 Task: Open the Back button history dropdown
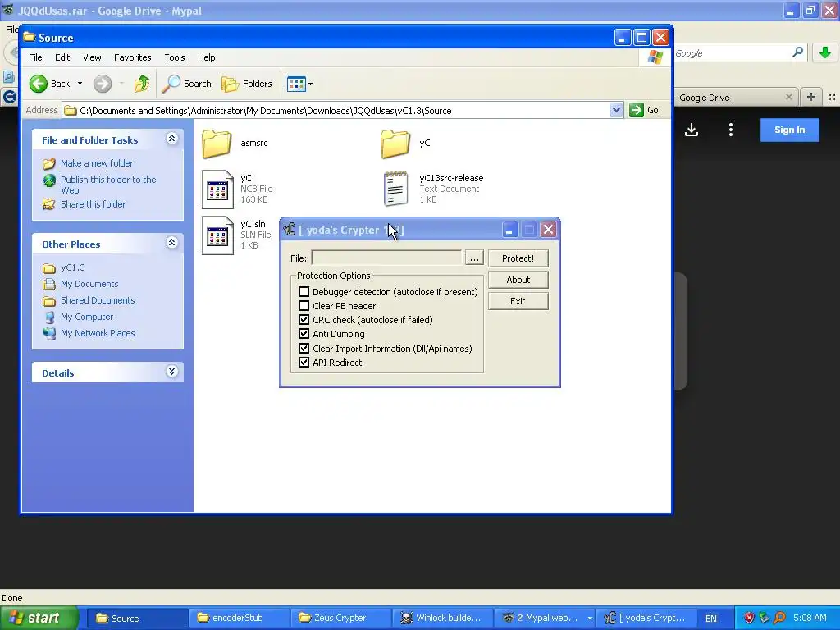coord(80,84)
